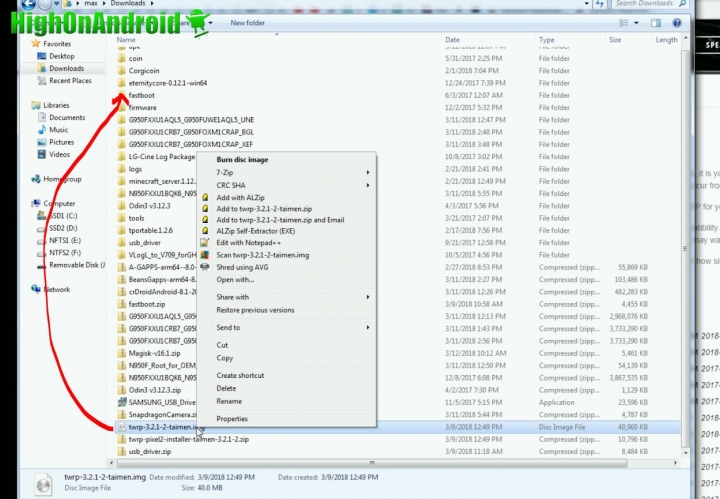
Task: Choose Scan twrp-3.2.1-2-taimen.img
Action: pyautogui.click(x=263, y=255)
